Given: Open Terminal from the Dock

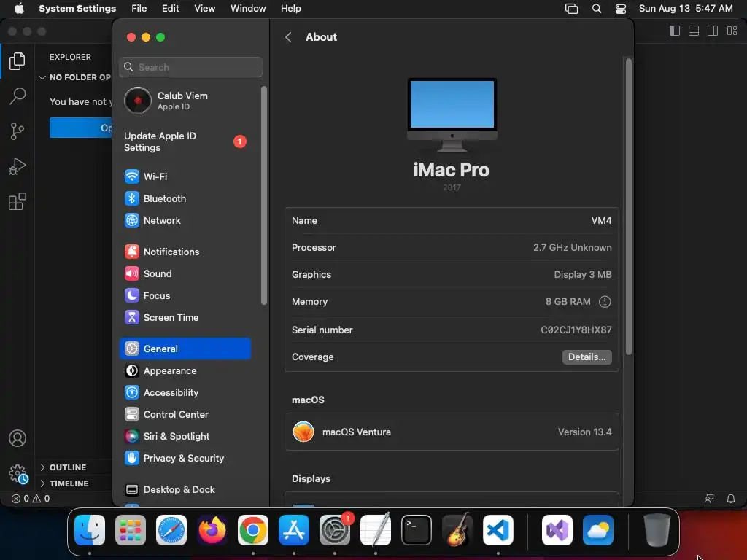Looking at the screenshot, I should click(417, 530).
